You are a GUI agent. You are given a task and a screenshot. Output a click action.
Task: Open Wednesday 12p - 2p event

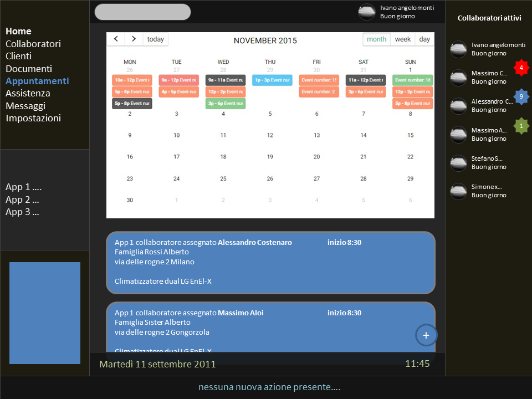(x=226, y=91)
